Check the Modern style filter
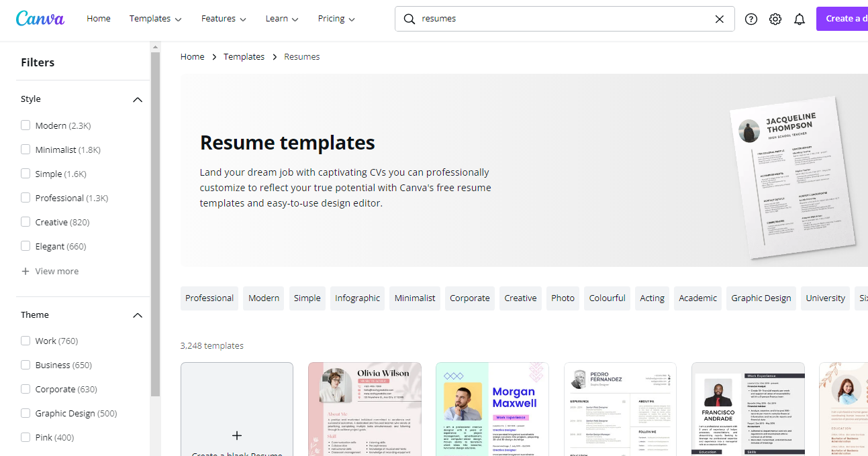The height and width of the screenshot is (456, 868). [x=26, y=125]
